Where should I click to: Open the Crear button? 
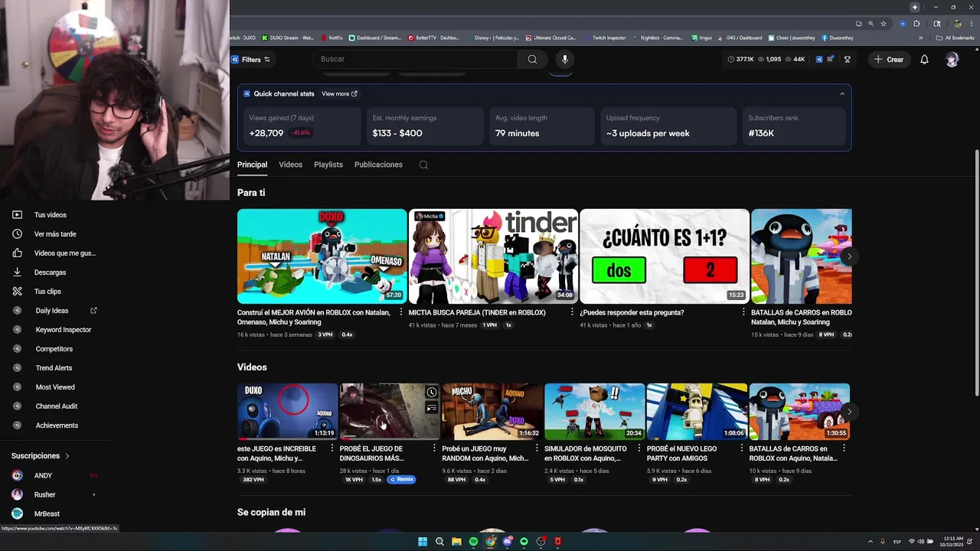890,60
